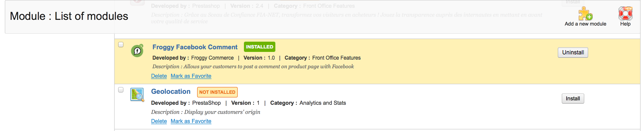The height and width of the screenshot is (131, 644).
Task: Click the Module : List of modules heading
Action: tap(69, 16)
